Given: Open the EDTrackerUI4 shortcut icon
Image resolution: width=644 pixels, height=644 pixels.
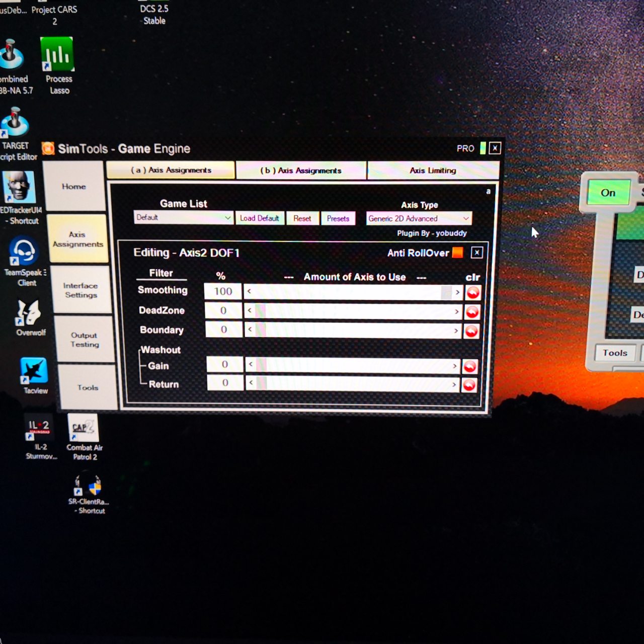Looking at the screenshot, I should click(x=19, y=198).
